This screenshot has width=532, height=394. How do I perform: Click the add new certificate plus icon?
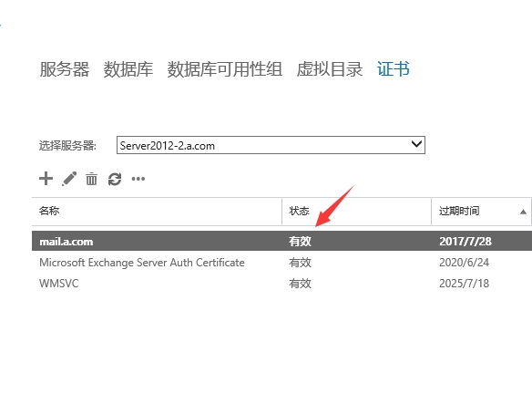coord(46,179)
